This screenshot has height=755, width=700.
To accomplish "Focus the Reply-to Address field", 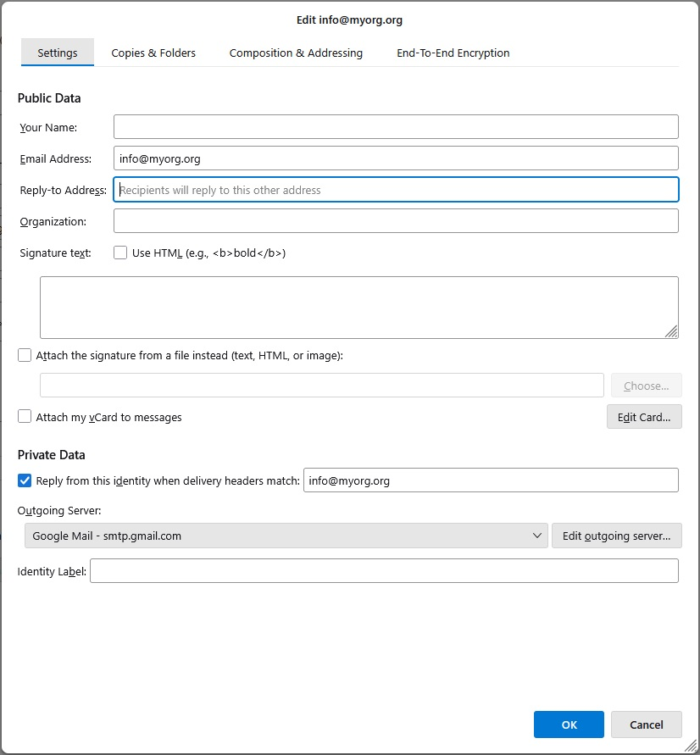I will (396, 190).
